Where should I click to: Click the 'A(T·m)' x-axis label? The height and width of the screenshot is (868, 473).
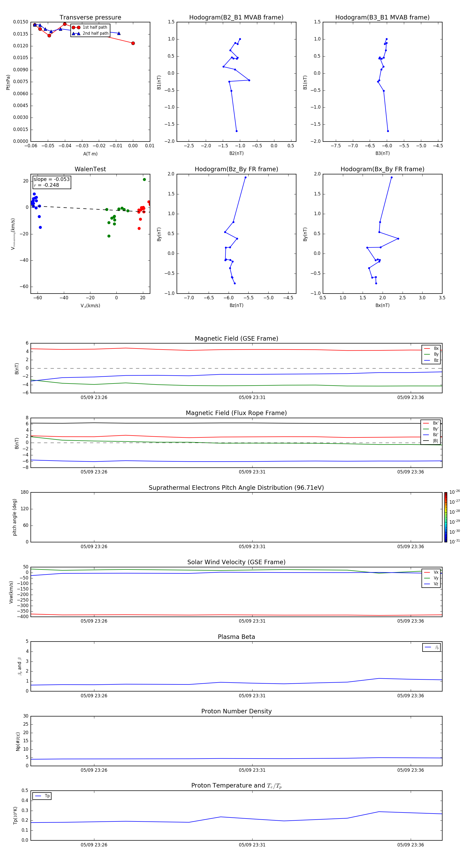(x=90, y=154)
